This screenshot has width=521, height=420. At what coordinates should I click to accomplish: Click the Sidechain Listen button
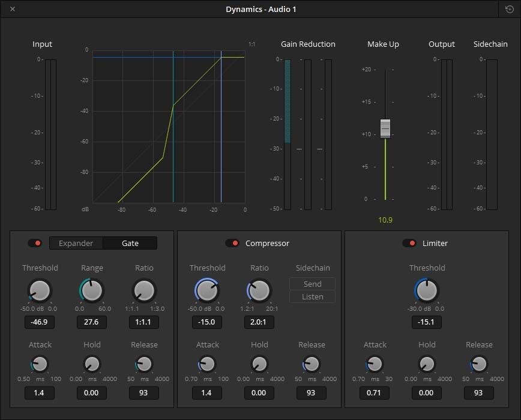point(312,297)
